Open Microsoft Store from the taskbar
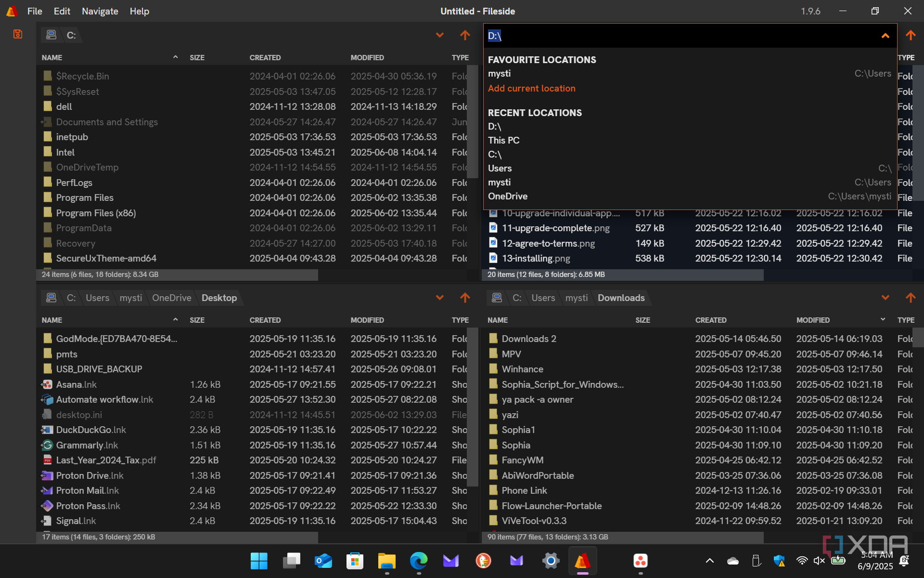 (355, 561)
